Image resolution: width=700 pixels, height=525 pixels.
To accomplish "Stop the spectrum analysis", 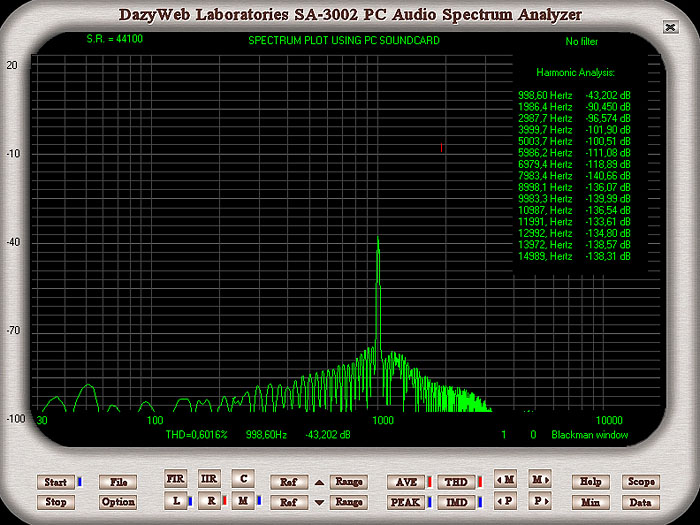I will pyautogui.click(x=55, y=502).
